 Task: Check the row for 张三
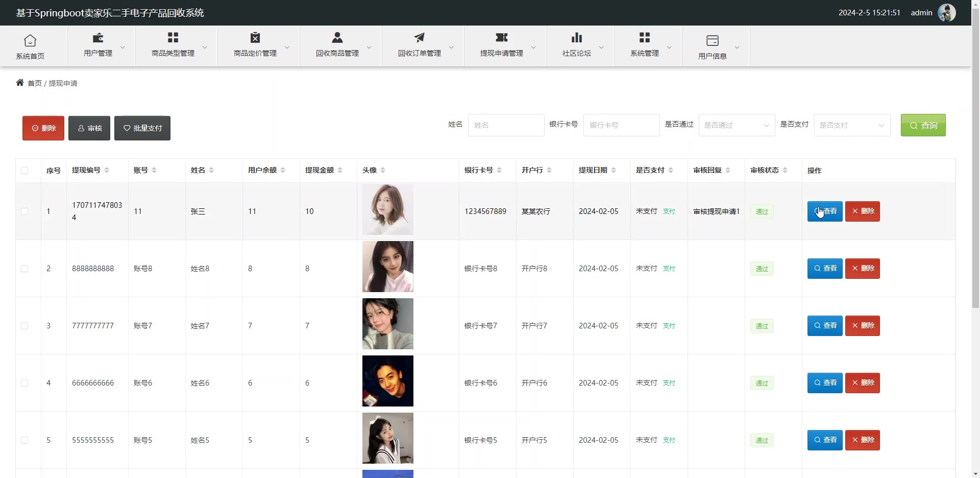pos(24,211)
